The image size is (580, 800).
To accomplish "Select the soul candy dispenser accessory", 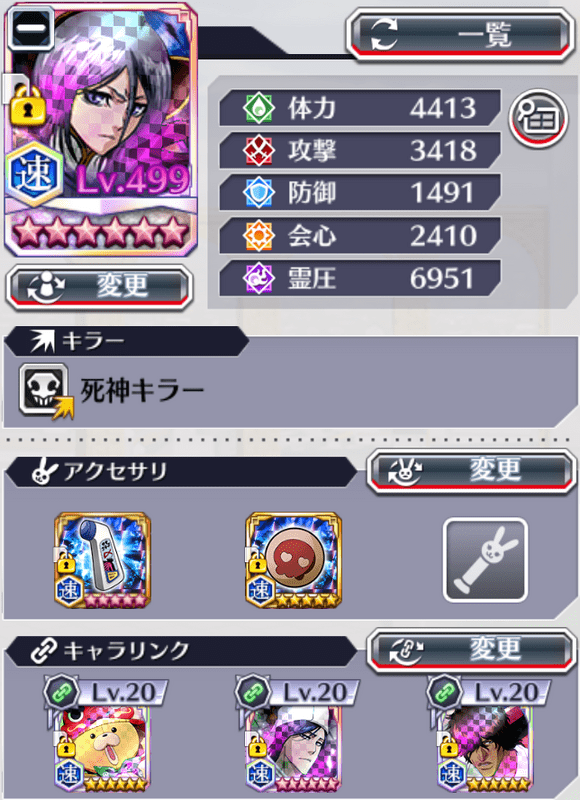I will coord(103,560).
